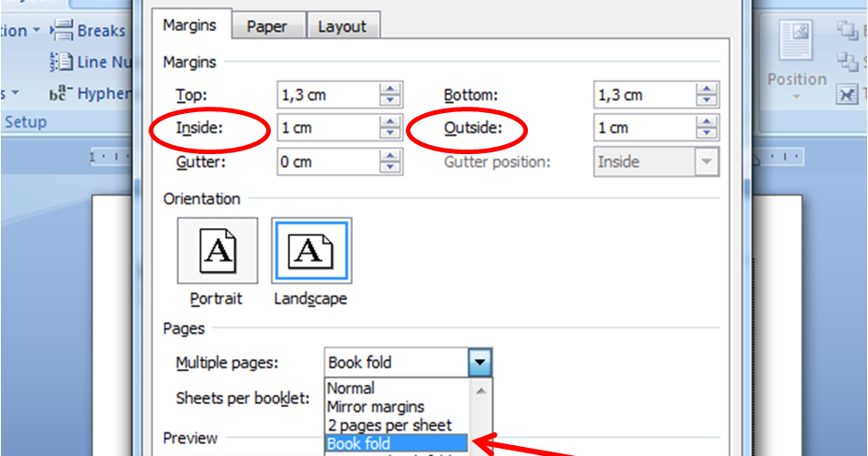Switch to the Layout tab
This screenshot has width=868, height=456.
point(343,26)
